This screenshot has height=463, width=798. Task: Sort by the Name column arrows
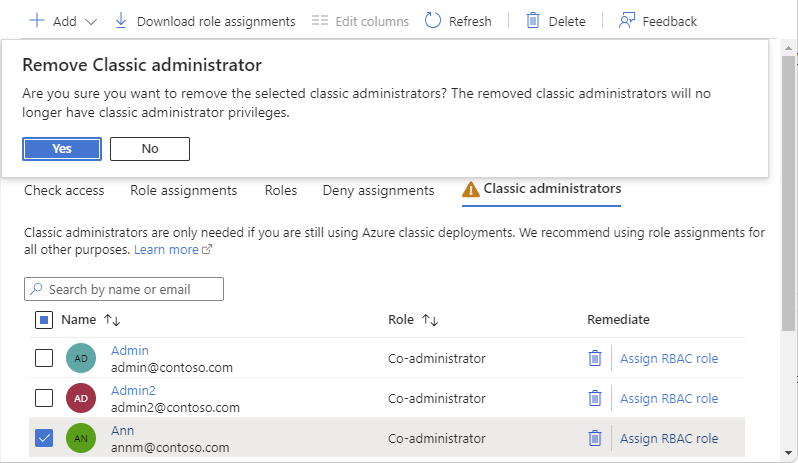coord(112,320)
